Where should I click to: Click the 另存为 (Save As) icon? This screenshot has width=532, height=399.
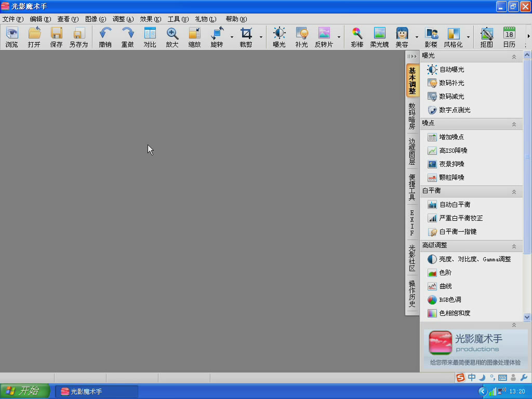click(79, 37)
